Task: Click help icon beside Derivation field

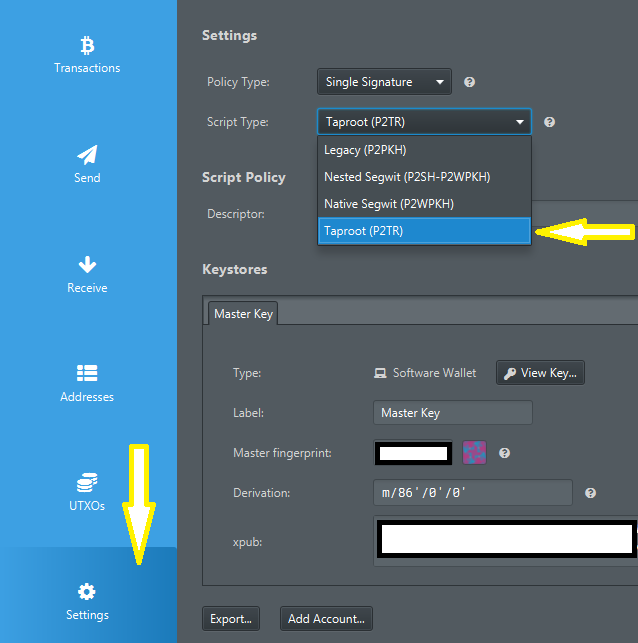Action: coord(590,493)
